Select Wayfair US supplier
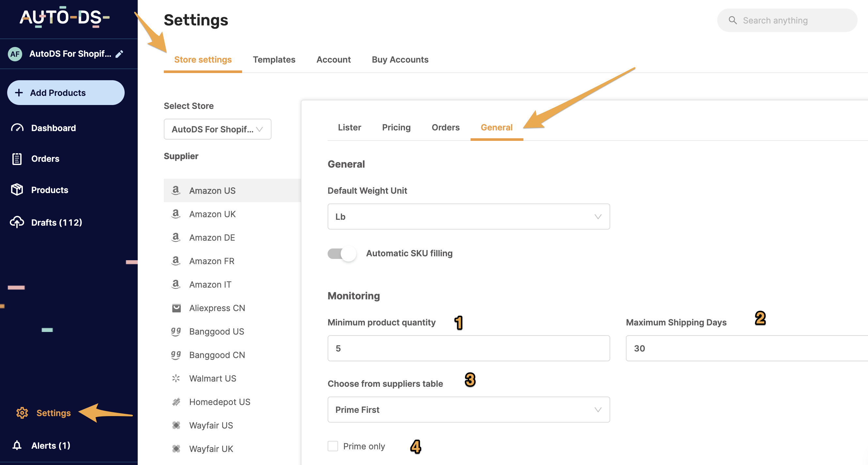The width and height of the screenshot is (868, 465). click(x=232, y=425)
